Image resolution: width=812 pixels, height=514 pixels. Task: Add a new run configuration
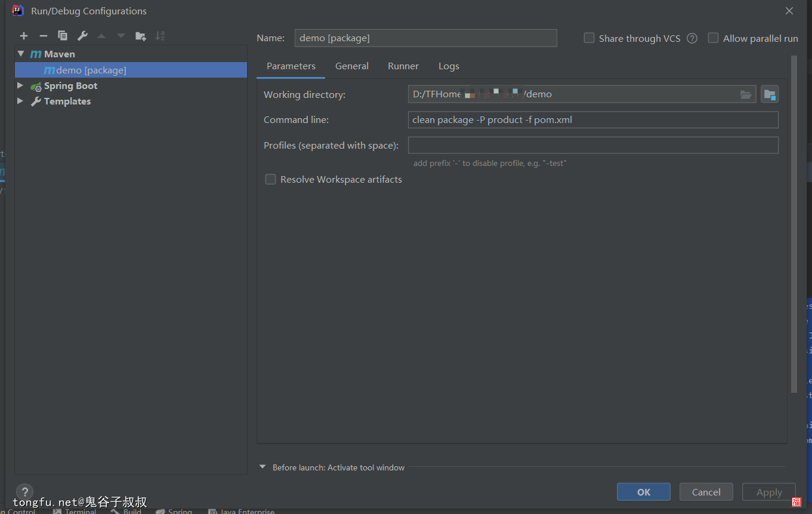pyautogui.click(x=24, y=36)
